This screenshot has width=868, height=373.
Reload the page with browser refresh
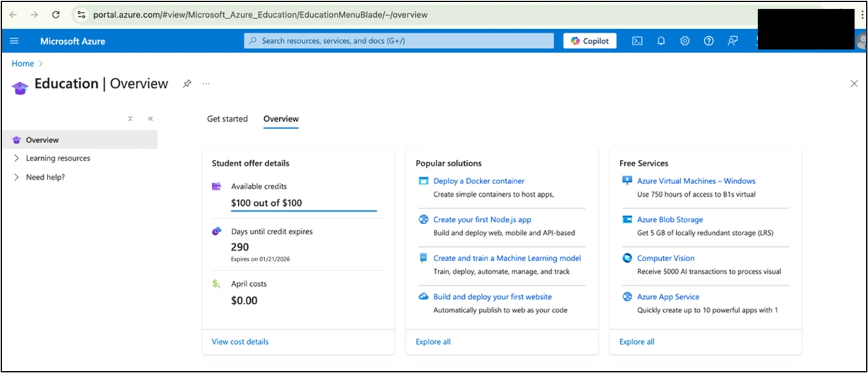[56, 14]
